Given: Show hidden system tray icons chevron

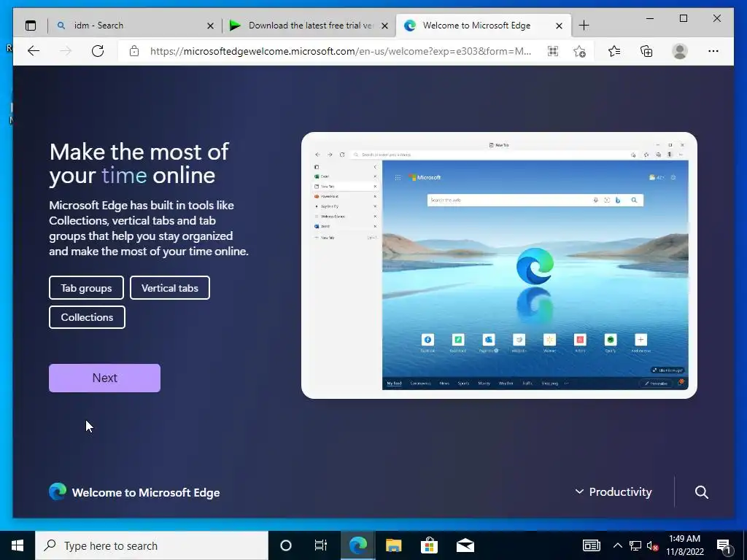Looking at the screenshot, I should pos(617,545).
